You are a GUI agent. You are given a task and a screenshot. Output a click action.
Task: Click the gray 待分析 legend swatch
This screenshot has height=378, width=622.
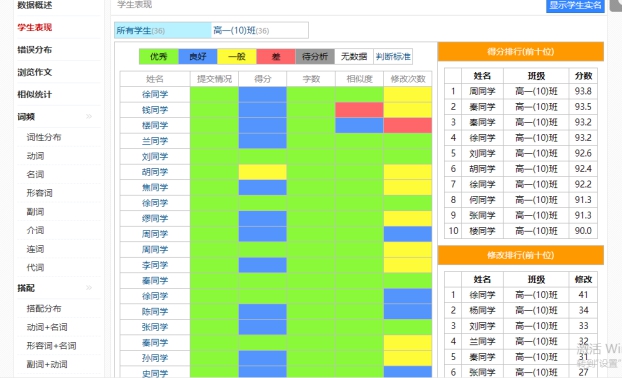315,56
